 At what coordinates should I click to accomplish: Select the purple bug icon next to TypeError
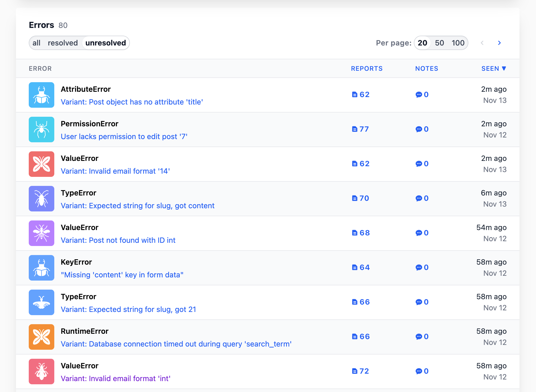(41, 199)
